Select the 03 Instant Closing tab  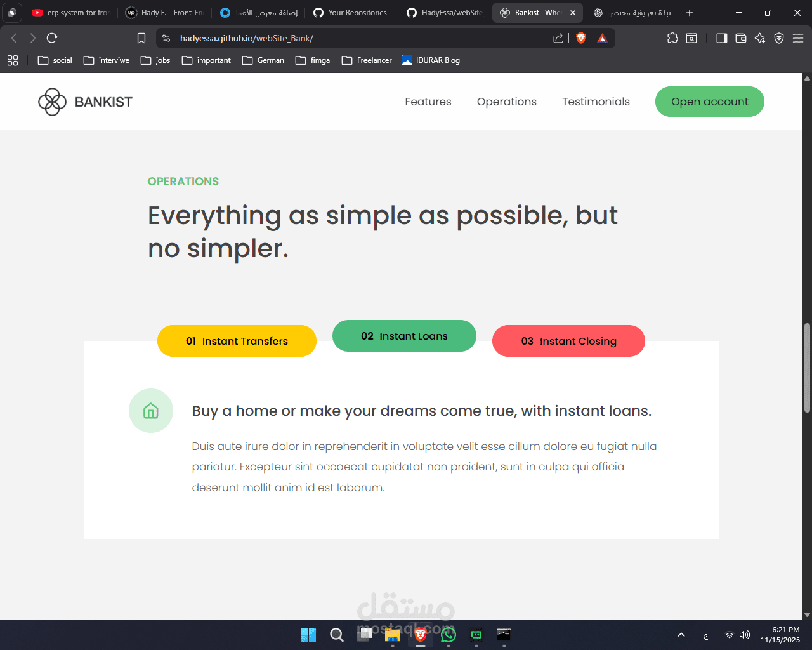[568, 341]
